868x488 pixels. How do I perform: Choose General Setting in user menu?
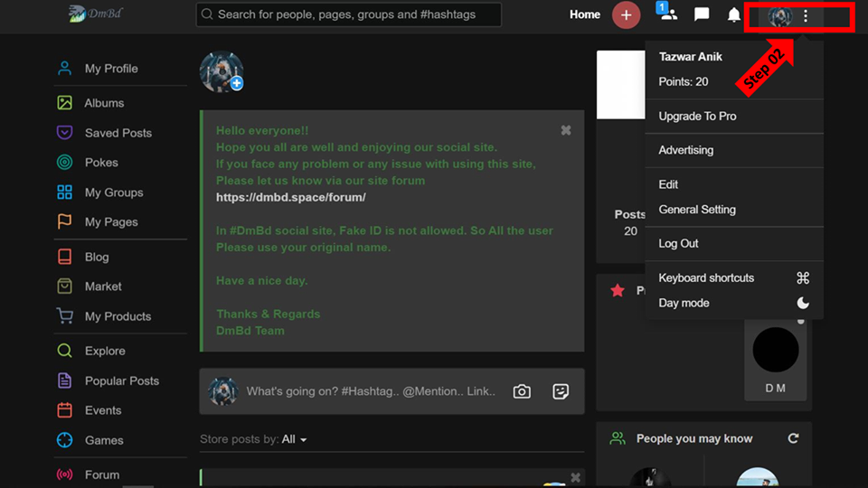coord(697,210)
